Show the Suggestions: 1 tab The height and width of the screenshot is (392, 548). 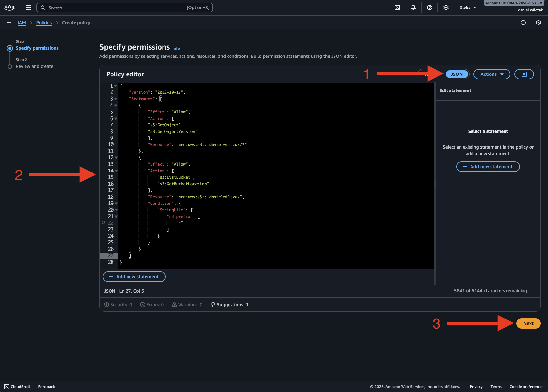[x=230, y=305]
